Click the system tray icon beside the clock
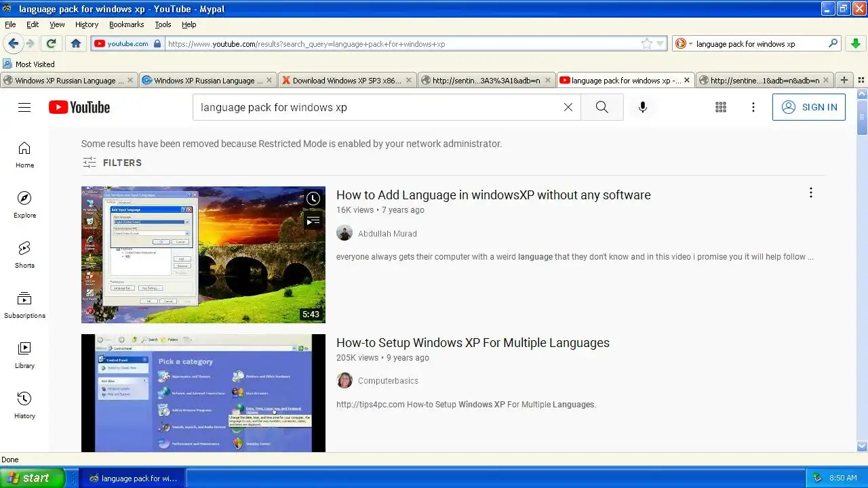Viewport: 868px width, 488px height. 817,478
